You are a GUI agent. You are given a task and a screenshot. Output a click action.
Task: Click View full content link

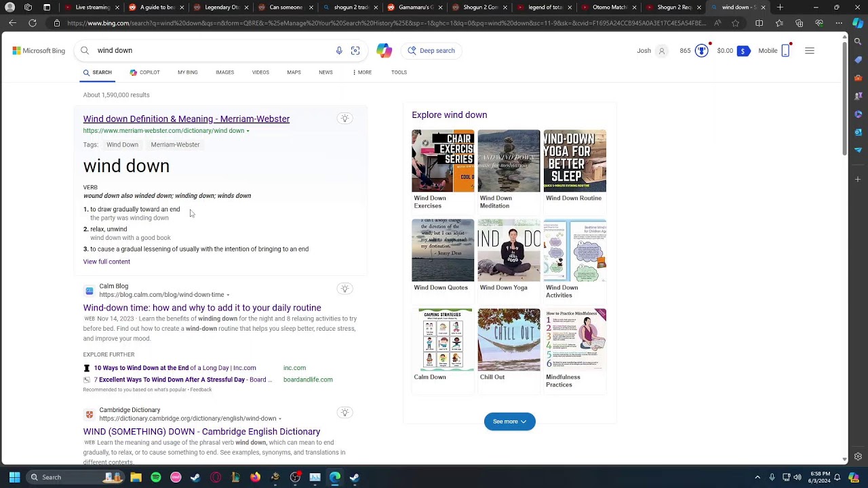[106, 262]
